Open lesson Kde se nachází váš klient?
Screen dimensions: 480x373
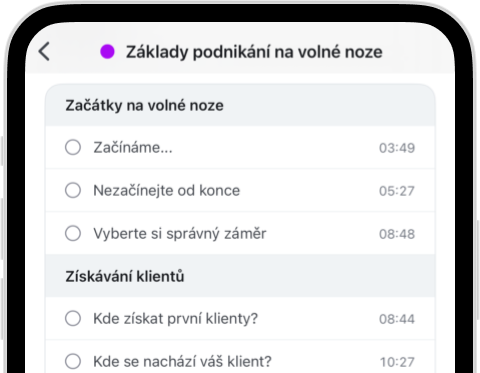tap(240, 357)
